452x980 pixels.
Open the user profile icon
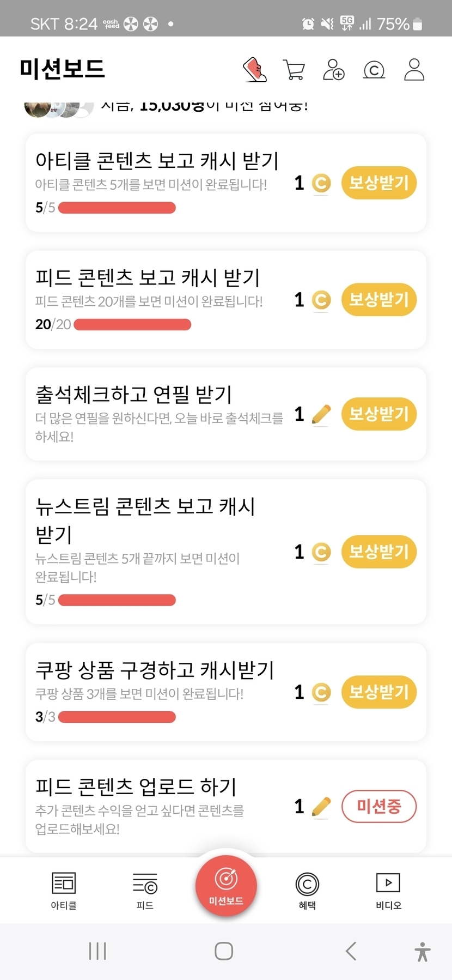(x=414, y=70)
